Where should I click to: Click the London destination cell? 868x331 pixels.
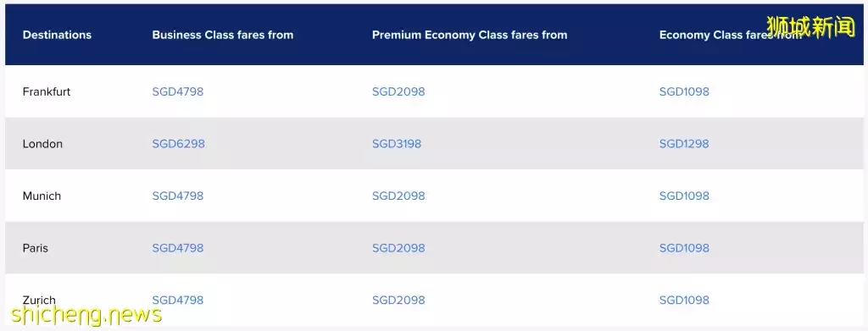[x=42, y=144]
